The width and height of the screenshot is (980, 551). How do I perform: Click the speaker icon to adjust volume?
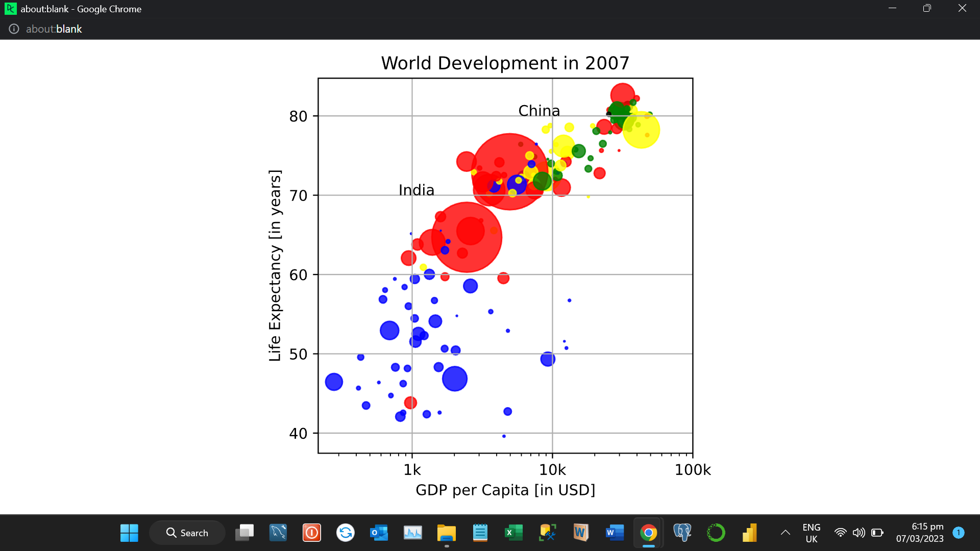coord(859,532)
